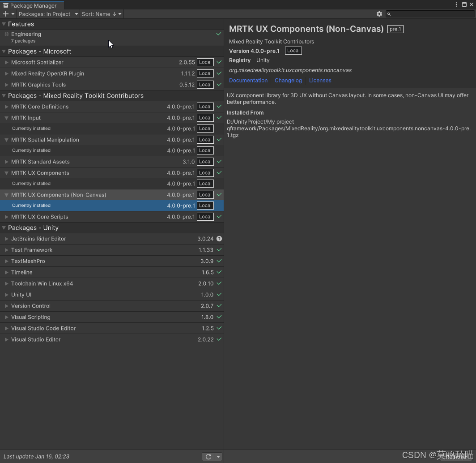Open the window kebab options menu

tap(456, 4)
